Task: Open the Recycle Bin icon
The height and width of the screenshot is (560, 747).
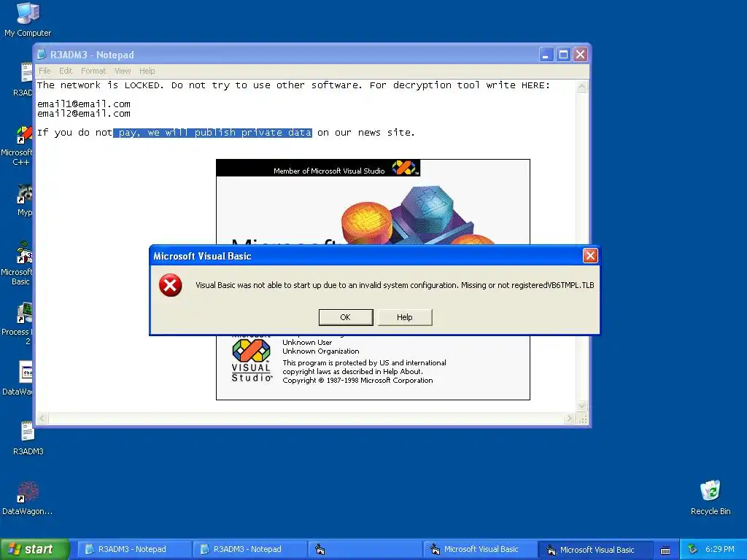Action: pyautogui.click(x=711, y=498)
